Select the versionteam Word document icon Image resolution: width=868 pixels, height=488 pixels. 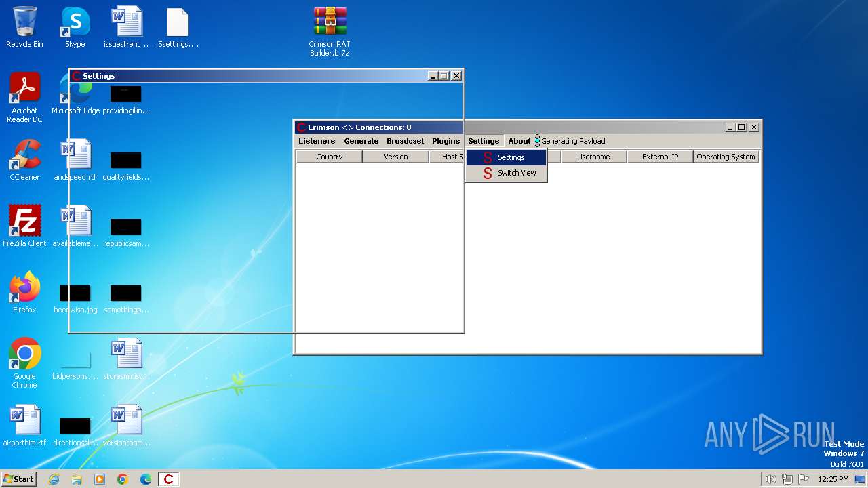[126, 426]
